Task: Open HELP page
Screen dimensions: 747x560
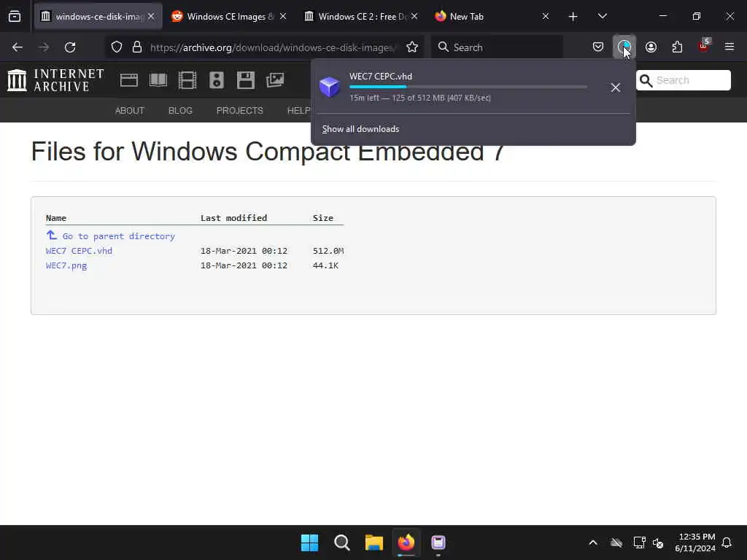Action: tap(299, 111)
